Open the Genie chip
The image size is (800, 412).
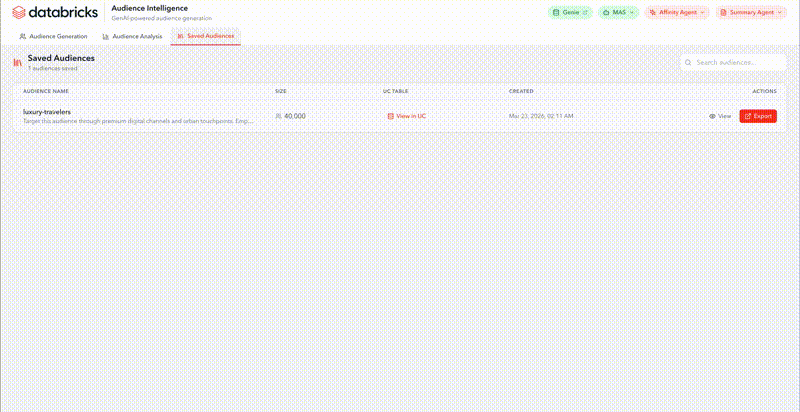click(570, 12)
